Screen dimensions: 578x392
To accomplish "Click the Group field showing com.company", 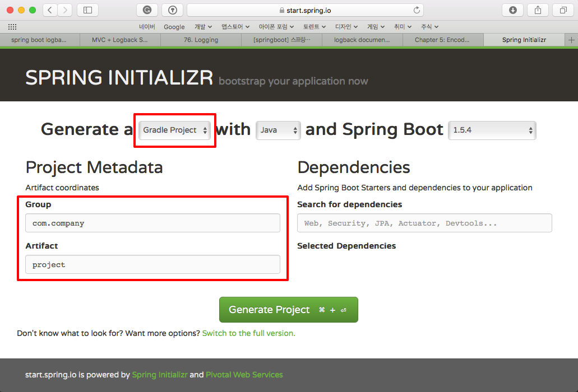I will pos(152,222).
